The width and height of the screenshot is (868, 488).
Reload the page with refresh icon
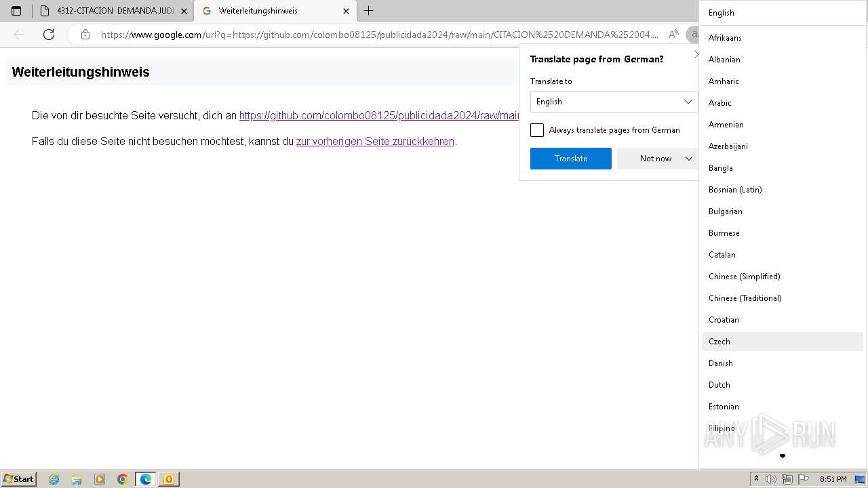click(49, 35)
